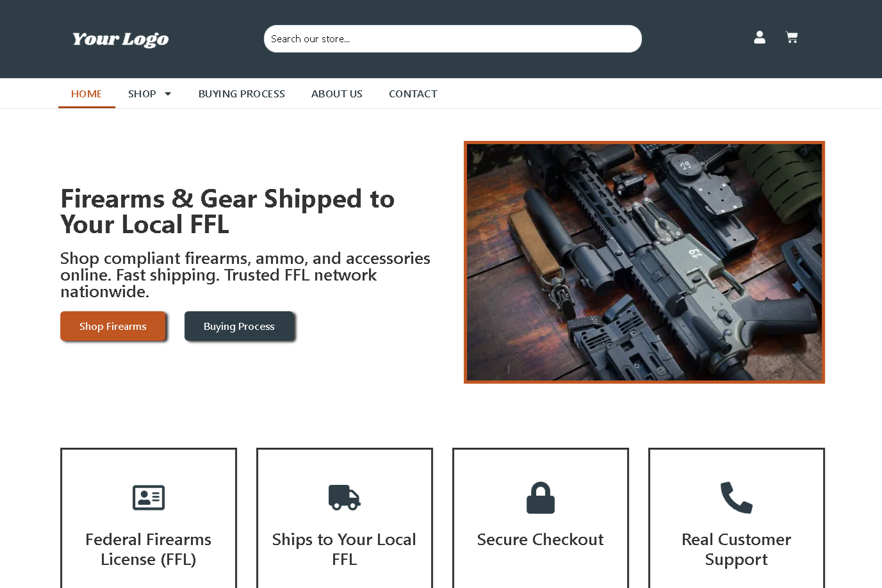882x588 pixels.
Task: Open the BUYING PROCESS menu link
Action: [241, 94]
